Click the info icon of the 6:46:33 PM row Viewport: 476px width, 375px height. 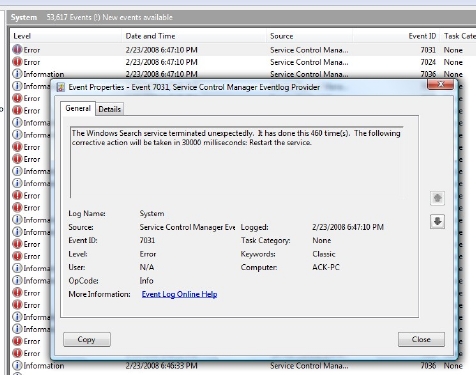(x=17, y=365)
